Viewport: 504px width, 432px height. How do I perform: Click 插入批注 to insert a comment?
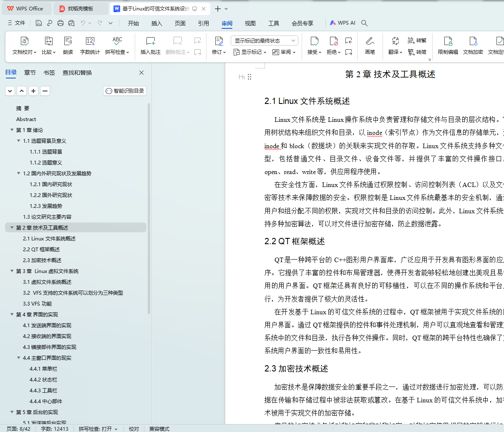[151, 45]
